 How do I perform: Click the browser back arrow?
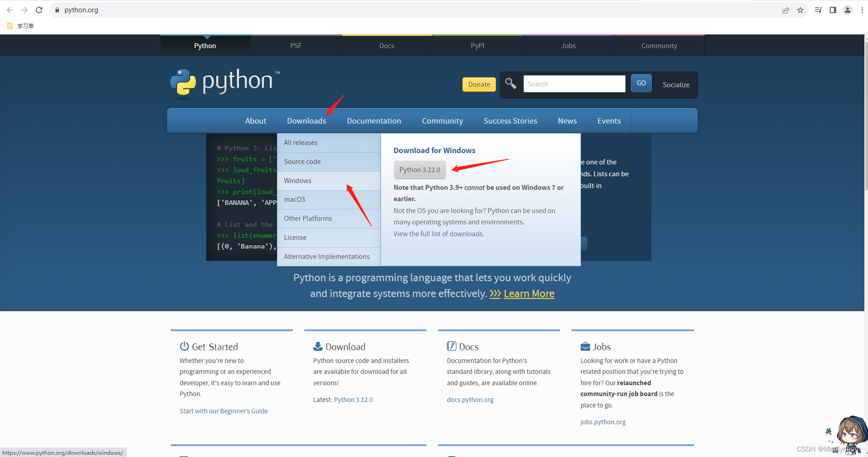[10, 10]
